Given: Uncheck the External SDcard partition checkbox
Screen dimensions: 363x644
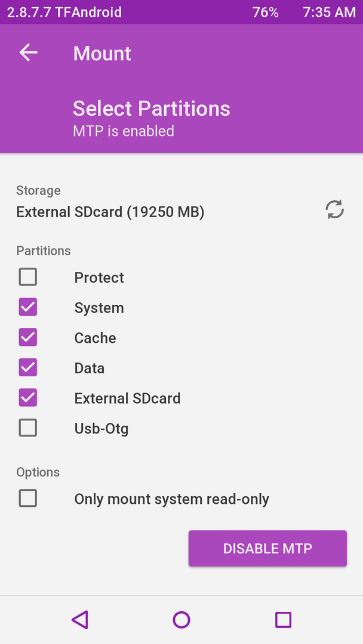Looking at the screenshot, I should point(28,398).
